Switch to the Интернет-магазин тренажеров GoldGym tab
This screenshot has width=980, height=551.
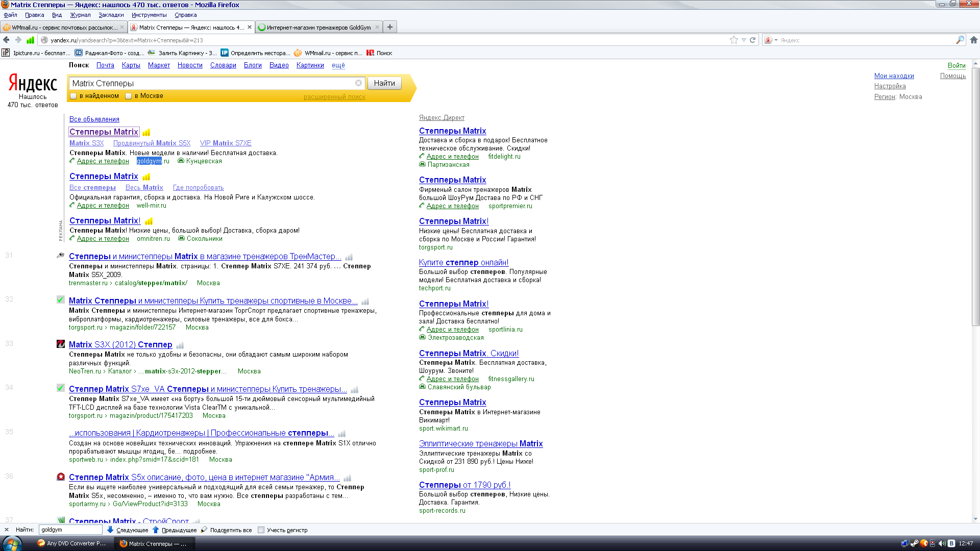pos(318,28)
